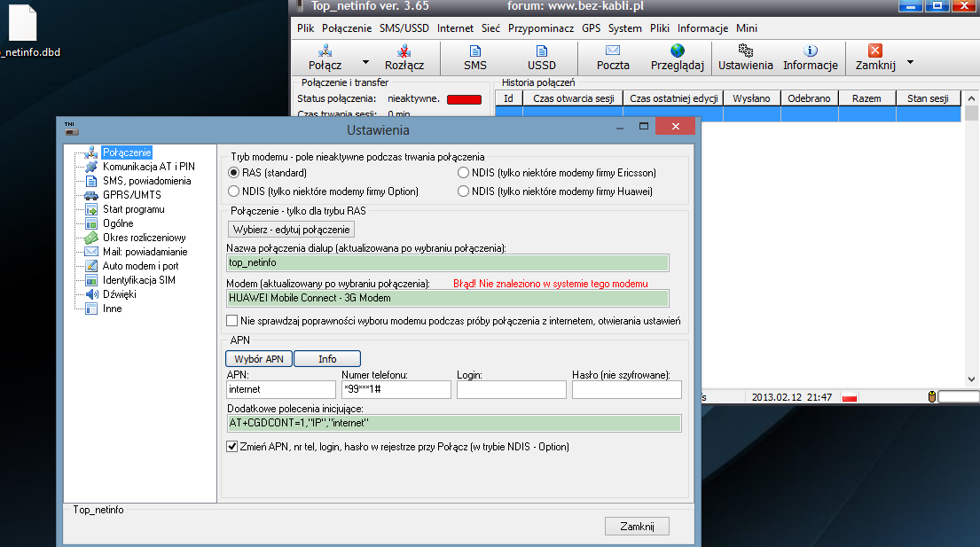980x547 pixels.
Task: Open the SMS toolbar icon
Action: point(475,58)
